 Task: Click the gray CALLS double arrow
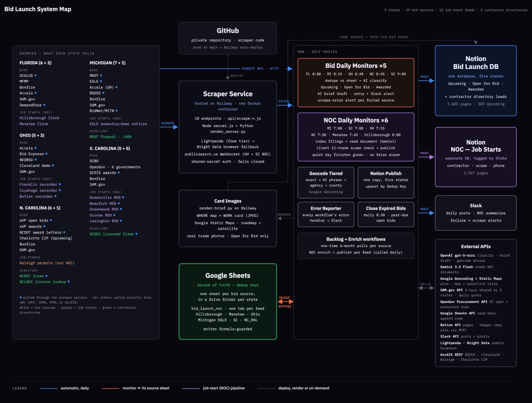[x=426, y=288]
